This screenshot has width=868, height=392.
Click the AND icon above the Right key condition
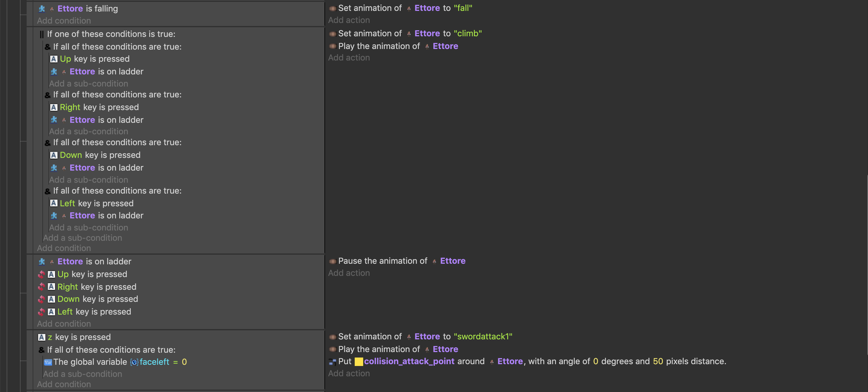click(48, 95)
